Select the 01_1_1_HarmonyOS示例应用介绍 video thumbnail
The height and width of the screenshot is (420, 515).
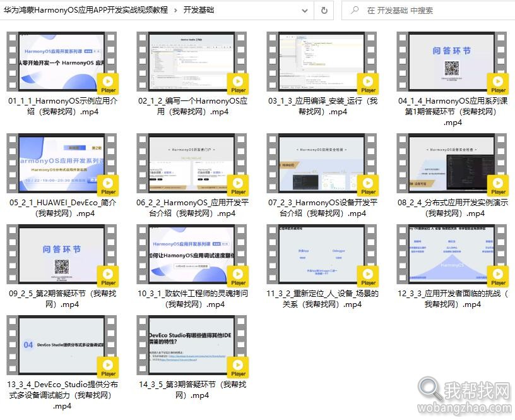[x=61, y=61]
